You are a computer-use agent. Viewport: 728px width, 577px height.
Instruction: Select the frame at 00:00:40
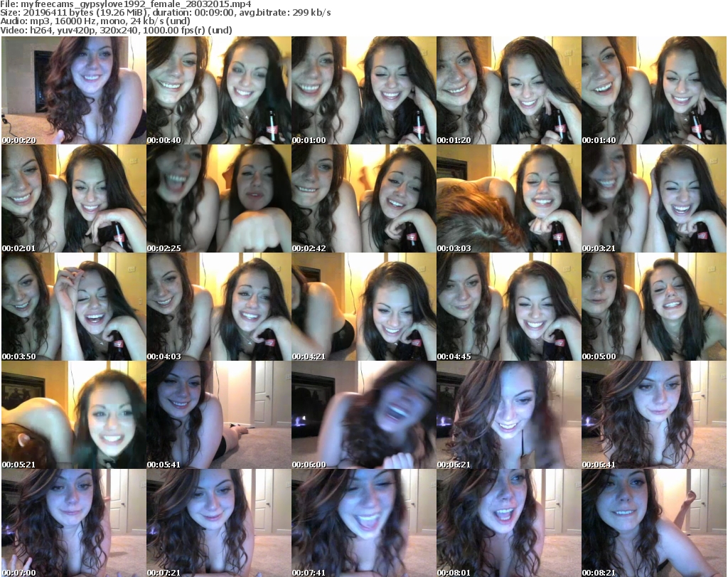[x=219, y=90]
